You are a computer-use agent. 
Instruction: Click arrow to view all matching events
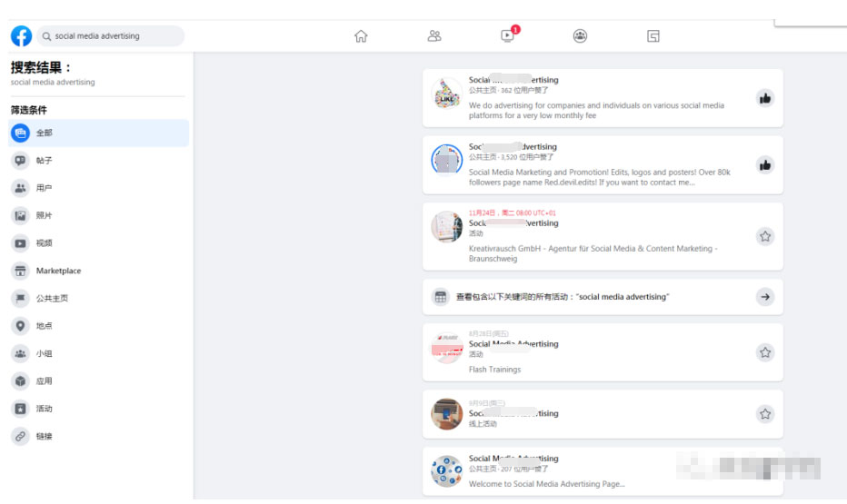pyautogui.click(x=765, y=297)
